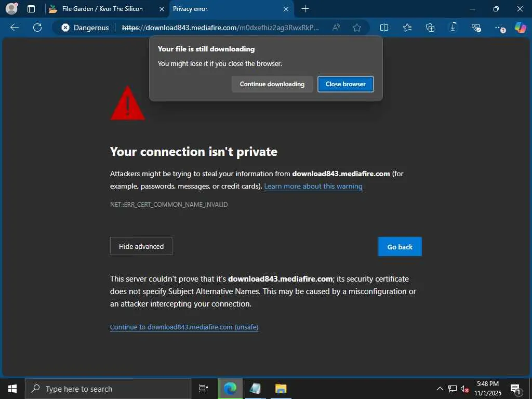
Task: Open the notification center icon
Action: point(515,389)
